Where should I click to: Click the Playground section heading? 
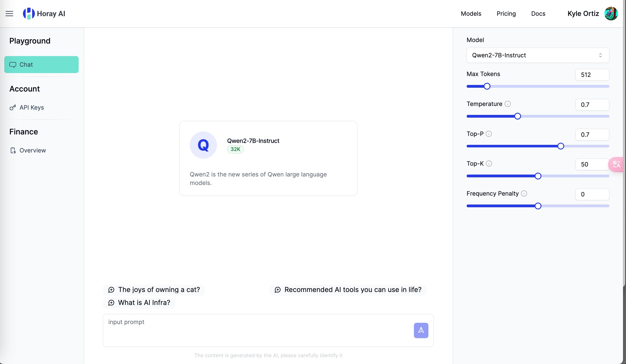pyautogui.click(x=30, y=41)
